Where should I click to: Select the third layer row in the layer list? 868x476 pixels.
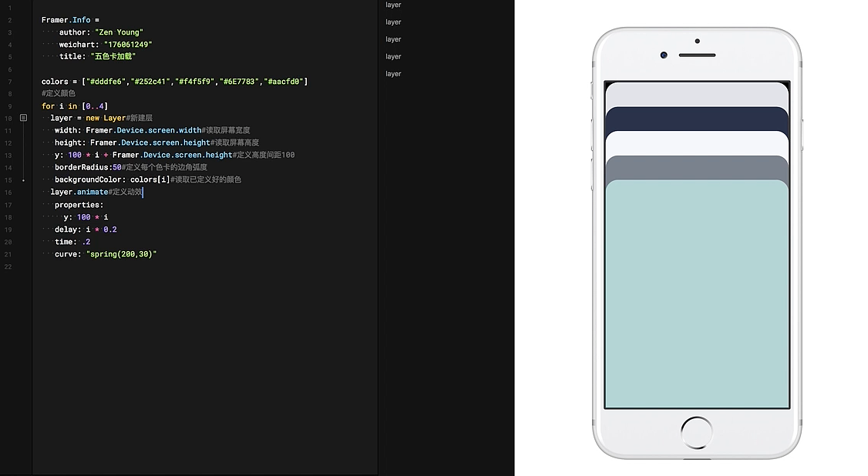[x=393, y=39]
